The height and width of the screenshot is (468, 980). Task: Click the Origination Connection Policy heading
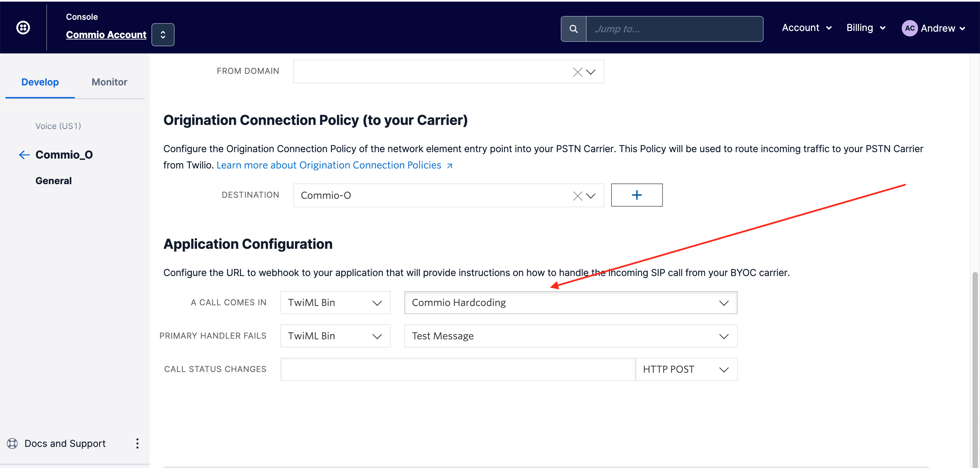315,120
